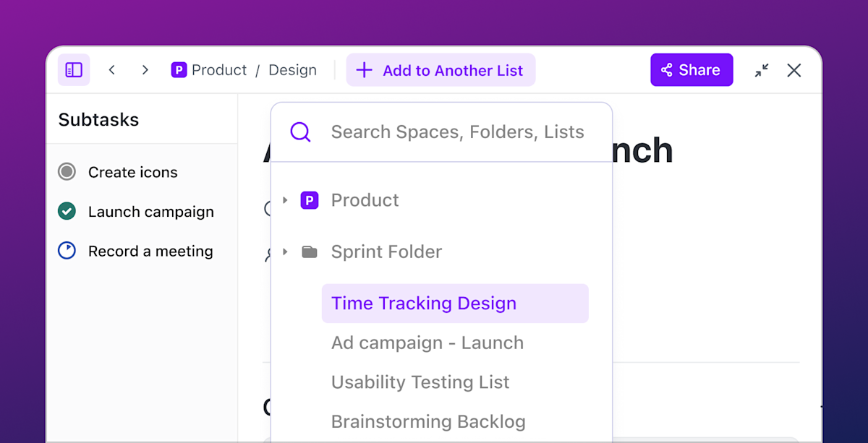Click the Product space avatar icon in the list

[309, 199]
